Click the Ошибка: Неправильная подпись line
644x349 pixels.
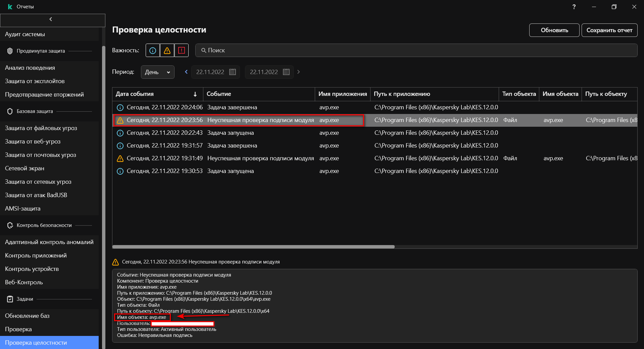[155, 335]
